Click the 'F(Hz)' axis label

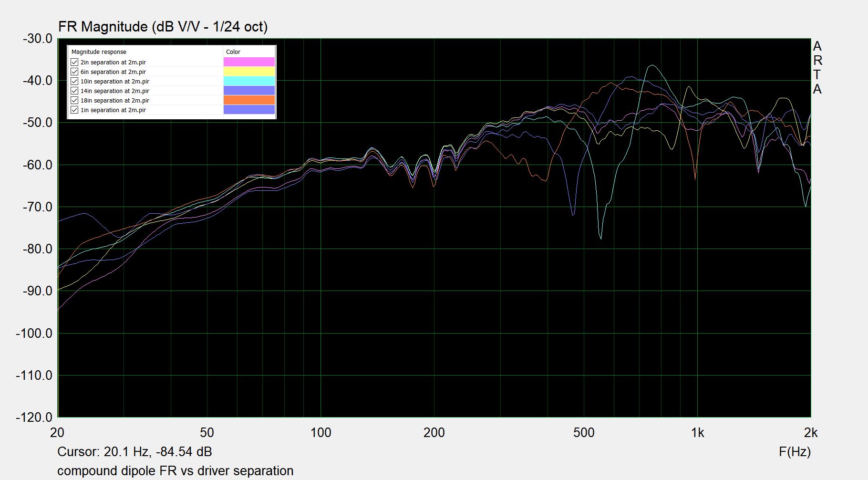pos(795,452)
